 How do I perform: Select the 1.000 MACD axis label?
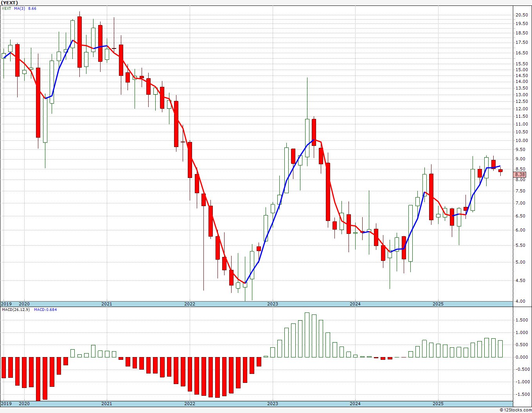pyautogui.click(x=521, y=332)
